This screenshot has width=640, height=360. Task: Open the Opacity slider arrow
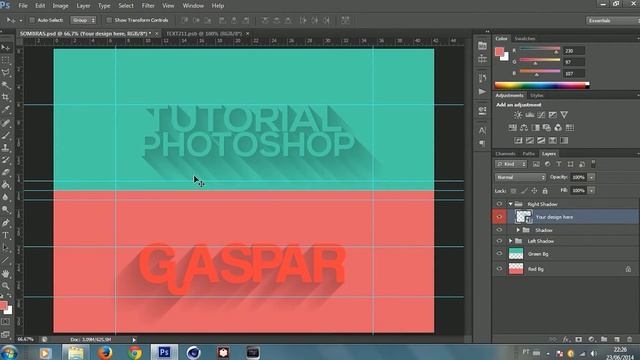591,177
